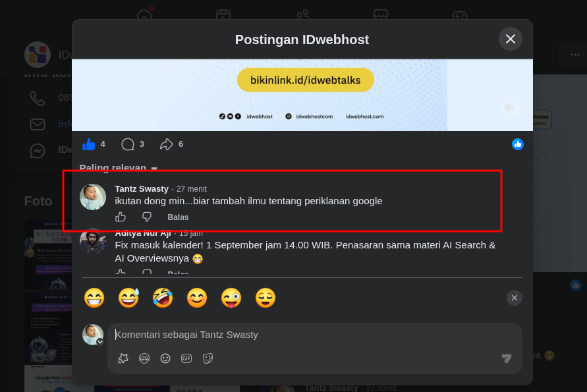This screenshot has width=587, height=392.
Task: Insert rolling on floor laughing emoji
Action: 163,298
